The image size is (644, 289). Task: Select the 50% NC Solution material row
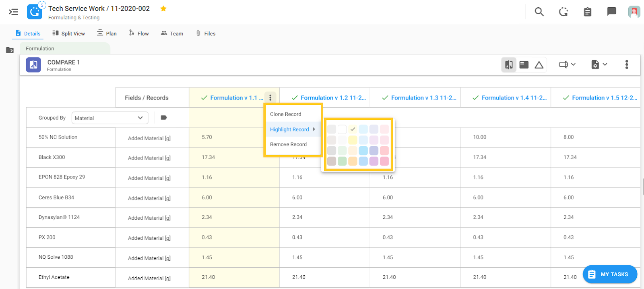point(71,137)
